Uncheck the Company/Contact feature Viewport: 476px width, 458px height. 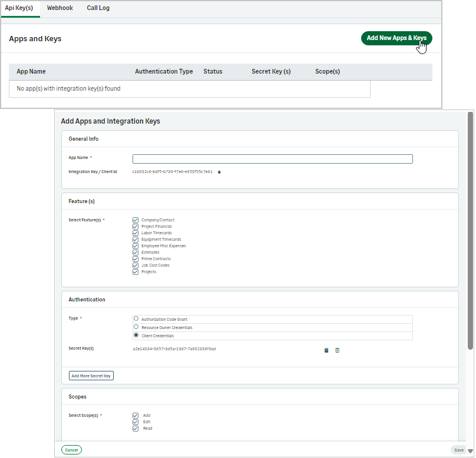(x=135, y=220)
